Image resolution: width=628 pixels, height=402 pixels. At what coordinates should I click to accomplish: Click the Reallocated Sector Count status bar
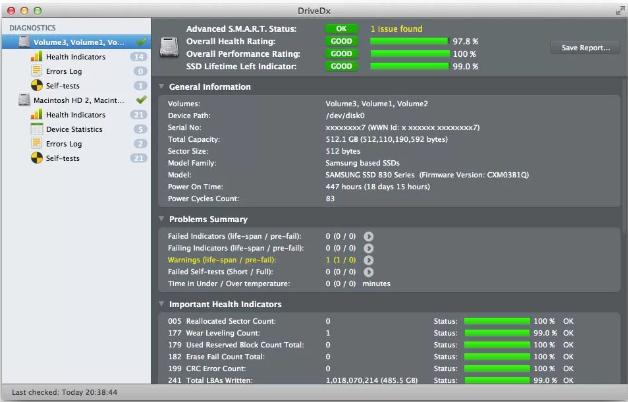[x=497, y=321]
